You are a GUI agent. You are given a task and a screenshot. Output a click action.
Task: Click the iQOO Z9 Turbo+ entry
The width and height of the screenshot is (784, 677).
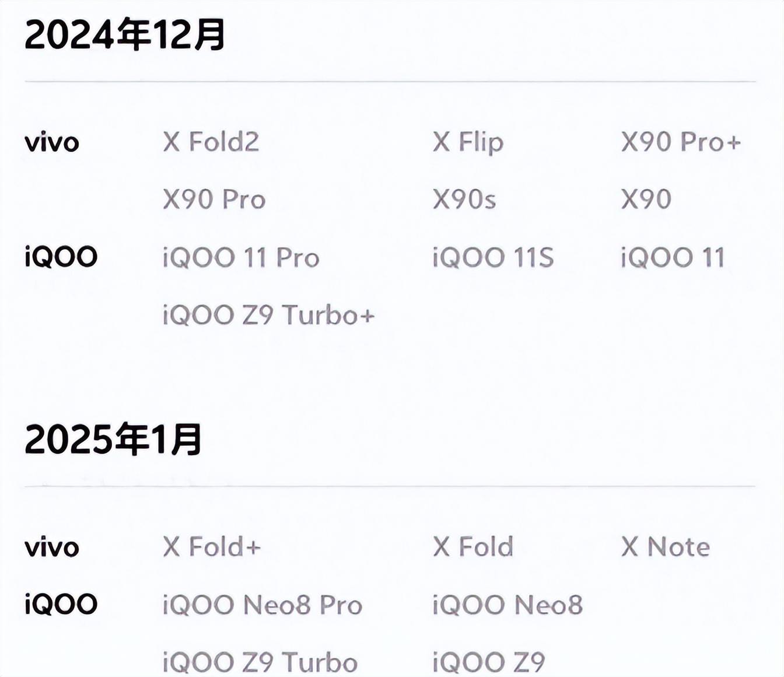[x=268, y=315]
